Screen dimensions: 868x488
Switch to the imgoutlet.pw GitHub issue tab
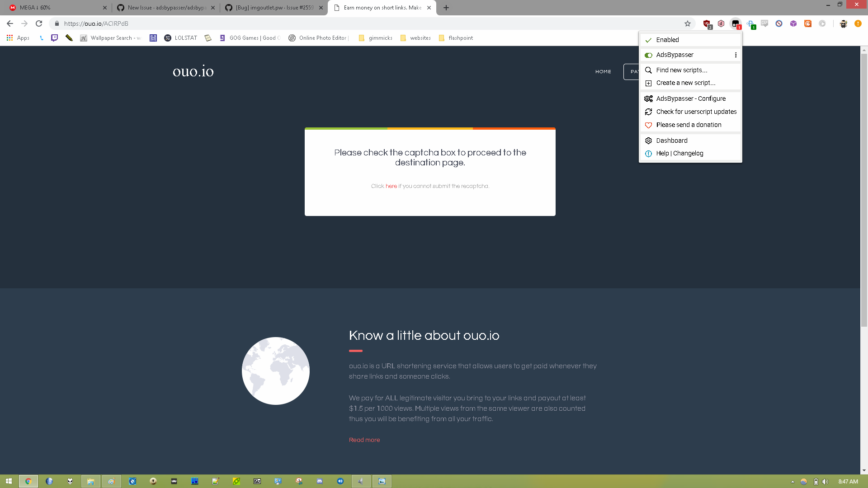coord(271,8)
